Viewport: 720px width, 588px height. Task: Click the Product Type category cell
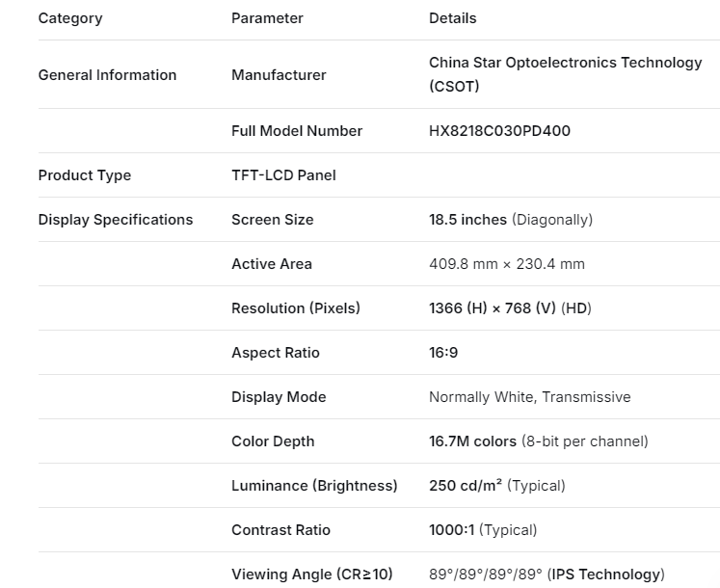pos(84,175)
